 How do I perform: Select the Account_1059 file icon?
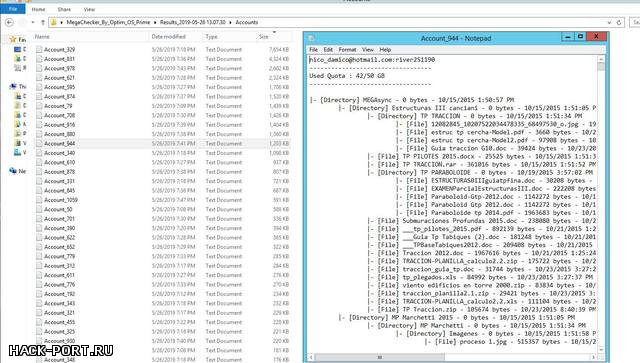point(39,200)
